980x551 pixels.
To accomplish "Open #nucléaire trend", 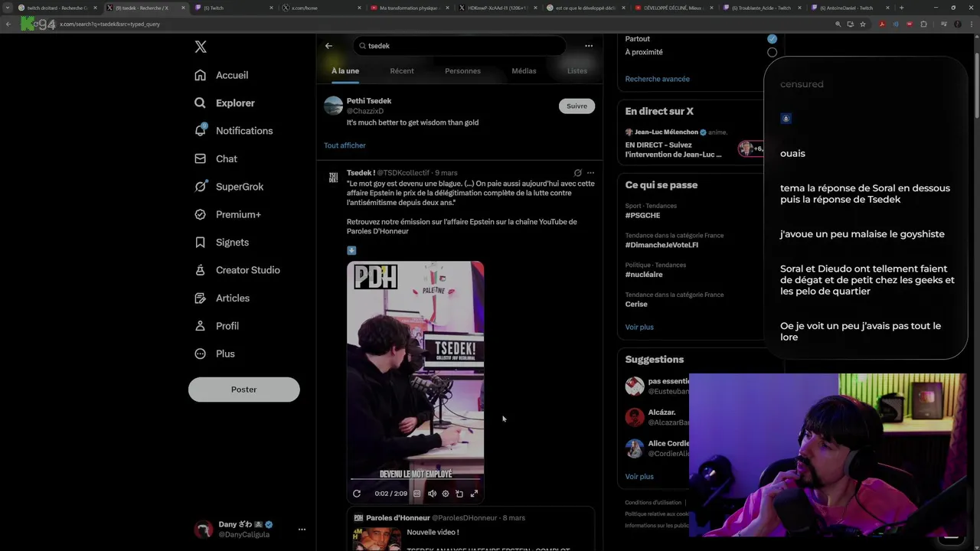I will pyautogui.click(x=644, y=274).
